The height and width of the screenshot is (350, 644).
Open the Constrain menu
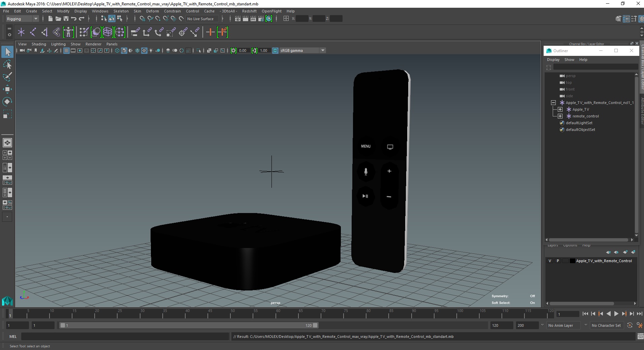pos(172,11)
